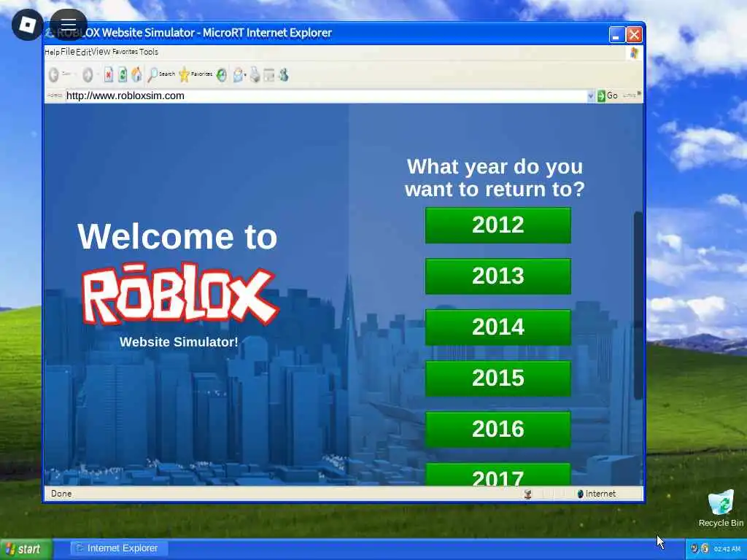This screenshot has height=560, width=747.
Task: Open the Help menu
Action: point(52,52)
